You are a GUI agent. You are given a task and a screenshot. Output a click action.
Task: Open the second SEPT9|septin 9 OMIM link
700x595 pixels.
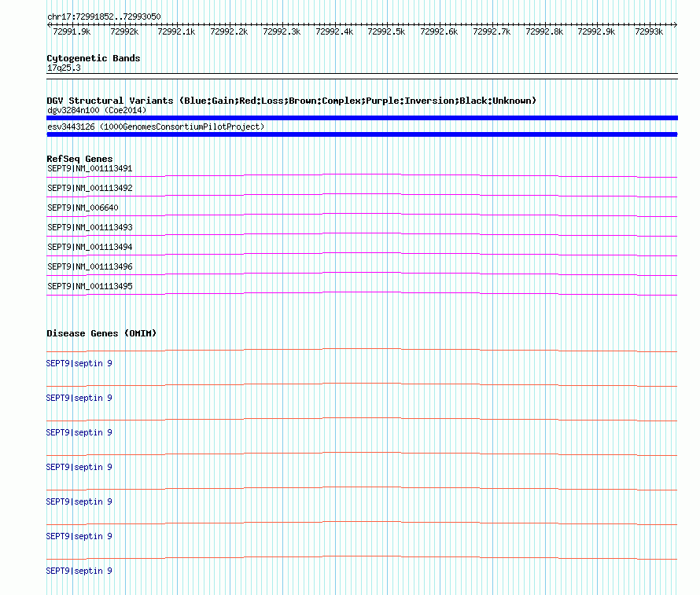79,398
